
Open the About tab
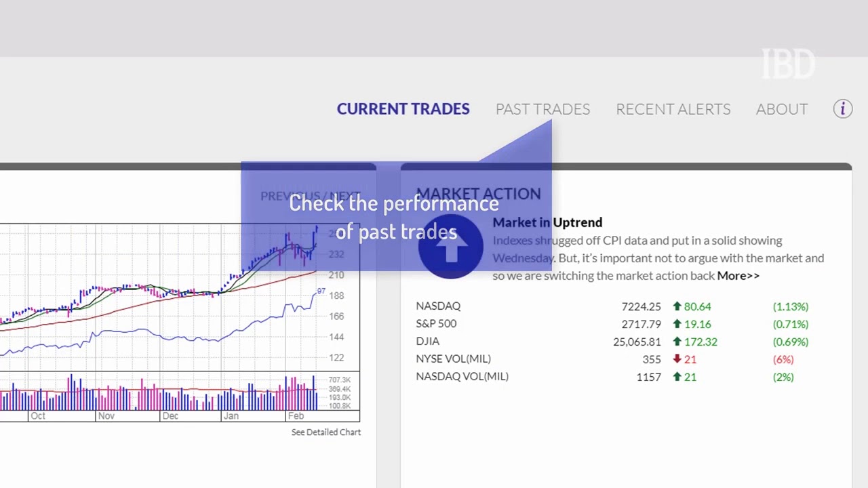[782, 109]
